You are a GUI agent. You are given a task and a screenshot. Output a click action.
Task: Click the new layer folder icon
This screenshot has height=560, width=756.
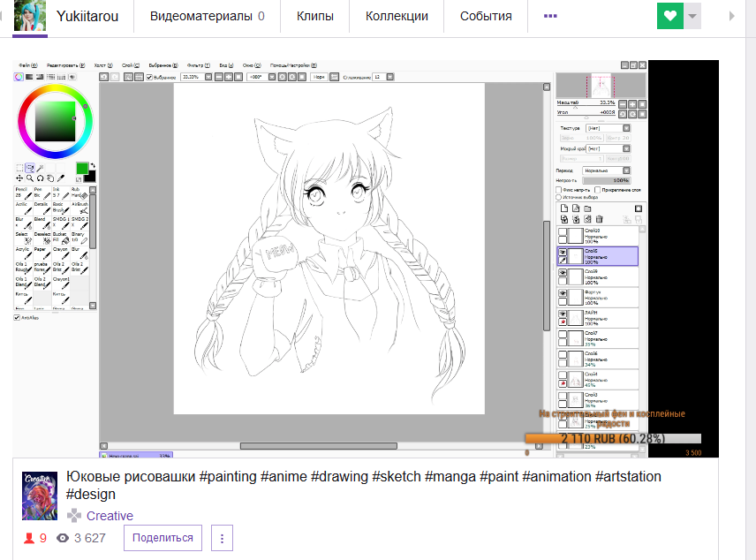[x=587, y=208]
